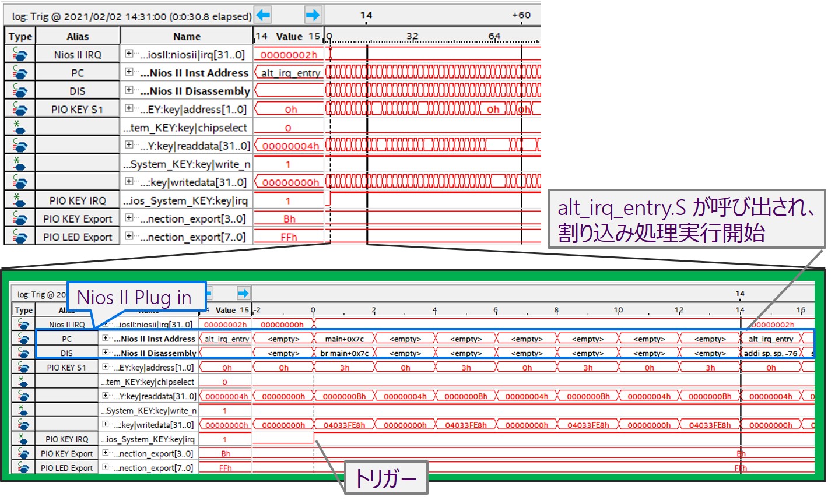Click the PIO LED Export type icon in lower zoomed waveform
The image size is (835, 504).
point(23,467)
